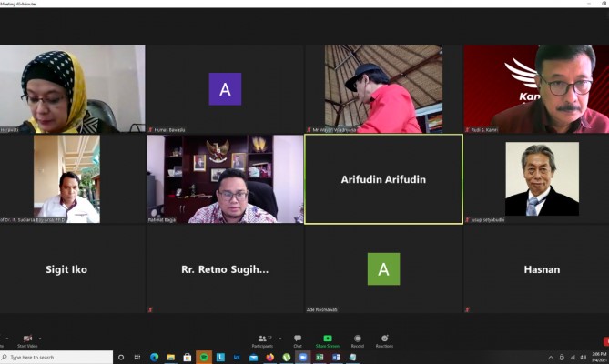Click the Start Video camera icon
Screen dimensions: 609x364
coord(27,339)
